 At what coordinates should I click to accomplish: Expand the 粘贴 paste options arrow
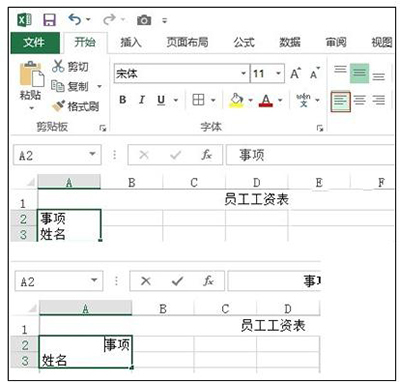[x=31, y=108]
